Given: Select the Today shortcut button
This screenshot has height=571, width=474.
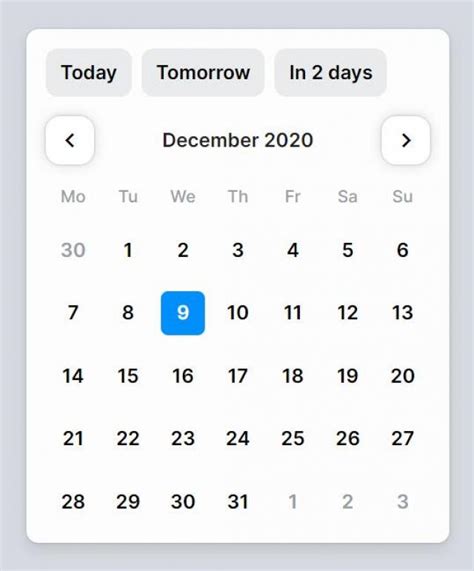Looking at the screenshot, I should click(89, 72).
